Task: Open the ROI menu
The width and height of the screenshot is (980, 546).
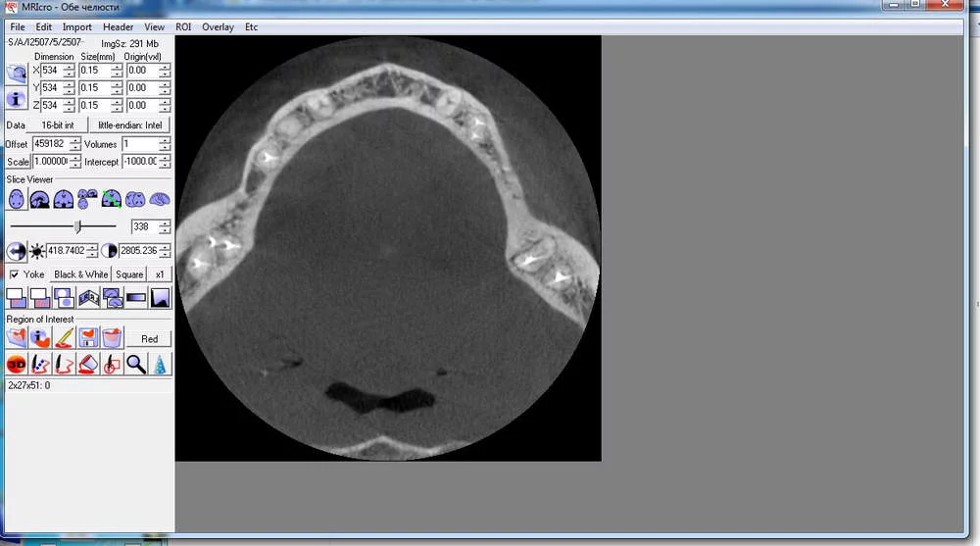Action: (x=183, y=26)
